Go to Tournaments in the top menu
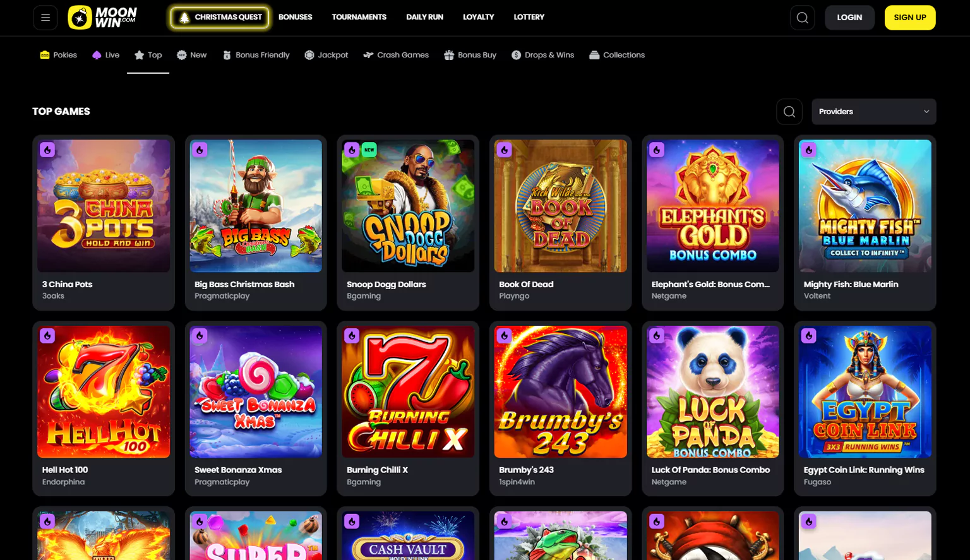This screenshot has width=970, height=560. tap(359, 17)
